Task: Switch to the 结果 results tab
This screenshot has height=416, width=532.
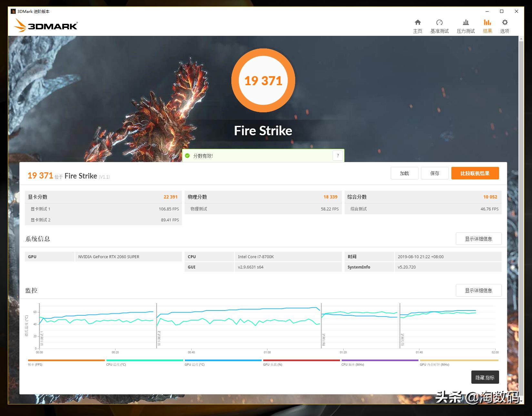Action: pos(487,25)
